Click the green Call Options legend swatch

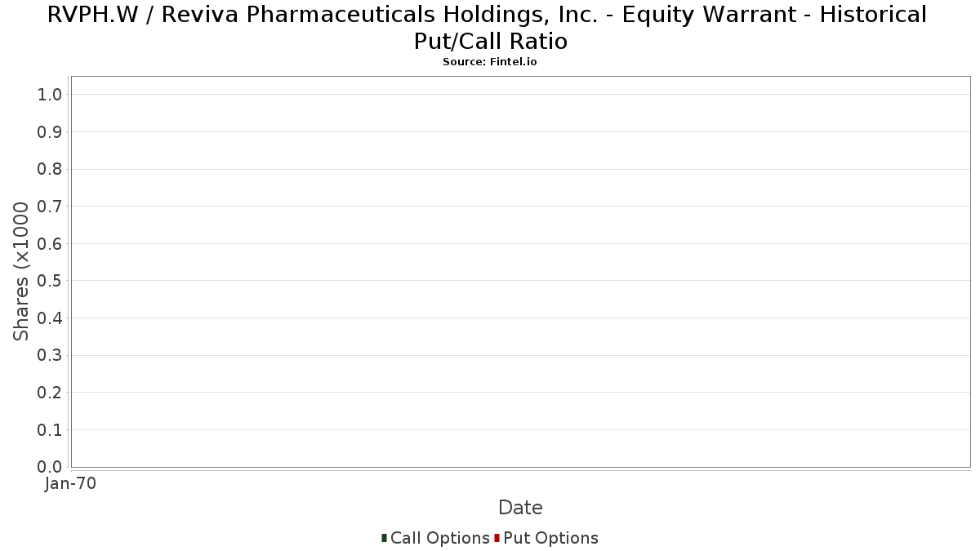[x=384, y=538]
